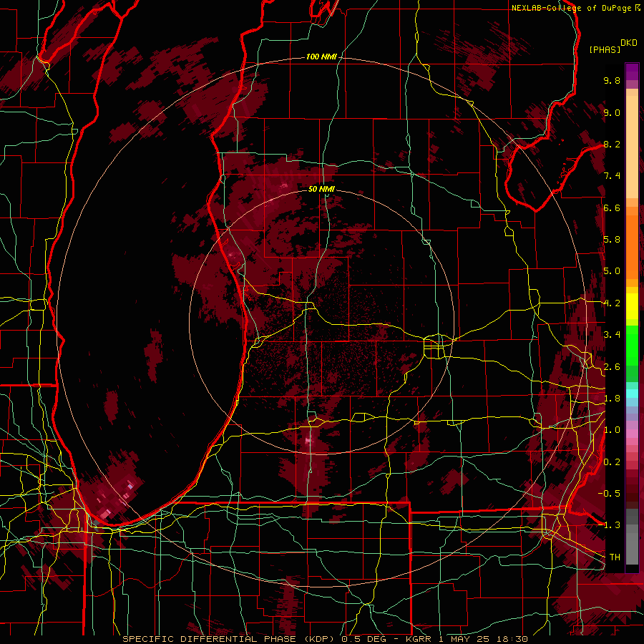Click the "KGRR 1 MAY 25 18:30" timestamp
The height and width of the screenshot is (644, 644).
point(467,639)
